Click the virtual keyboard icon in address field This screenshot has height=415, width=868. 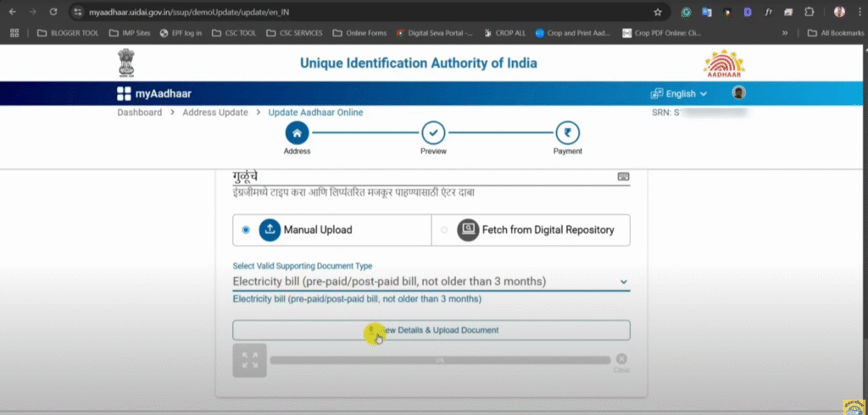coord(623,177)
